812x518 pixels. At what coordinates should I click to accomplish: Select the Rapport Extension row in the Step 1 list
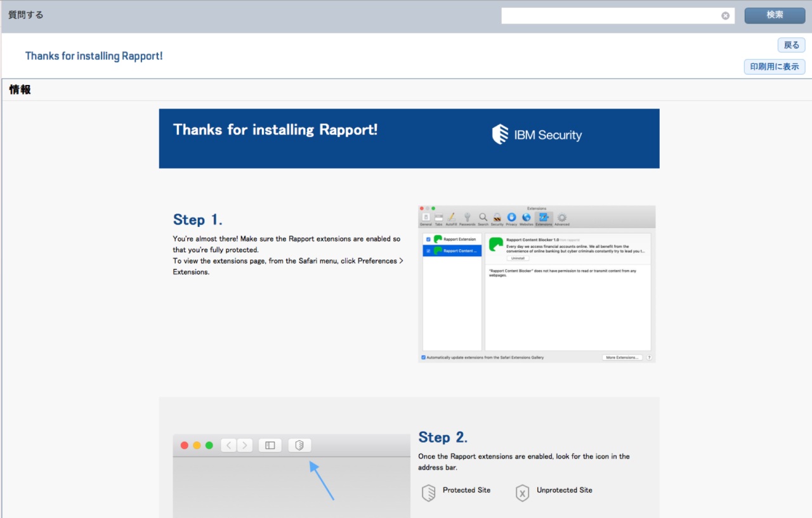[x=452, y=239]
